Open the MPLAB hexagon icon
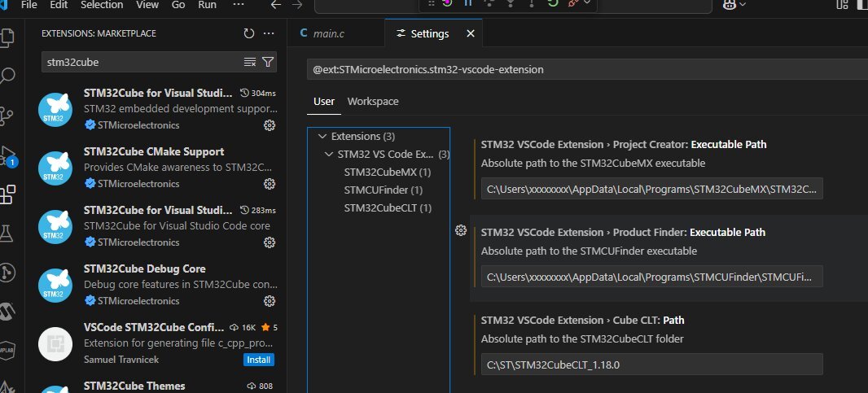This screenshot has height=393, width=868. (7, 351)
